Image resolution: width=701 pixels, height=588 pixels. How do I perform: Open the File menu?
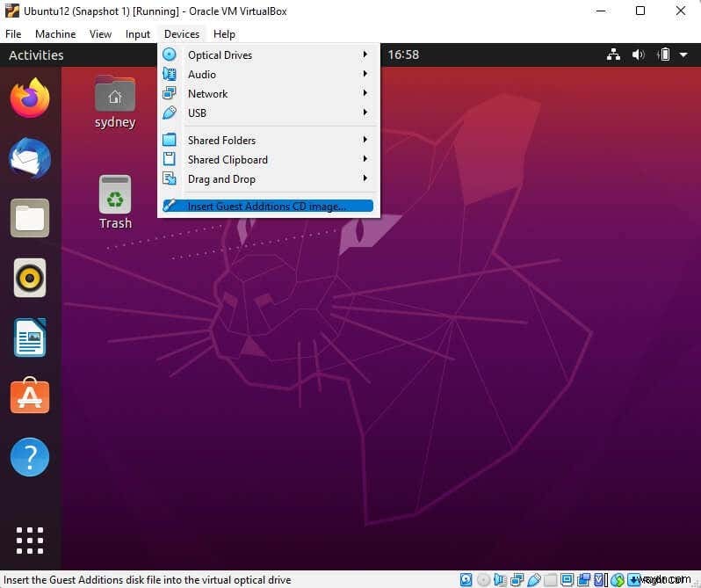click(13, 34)
